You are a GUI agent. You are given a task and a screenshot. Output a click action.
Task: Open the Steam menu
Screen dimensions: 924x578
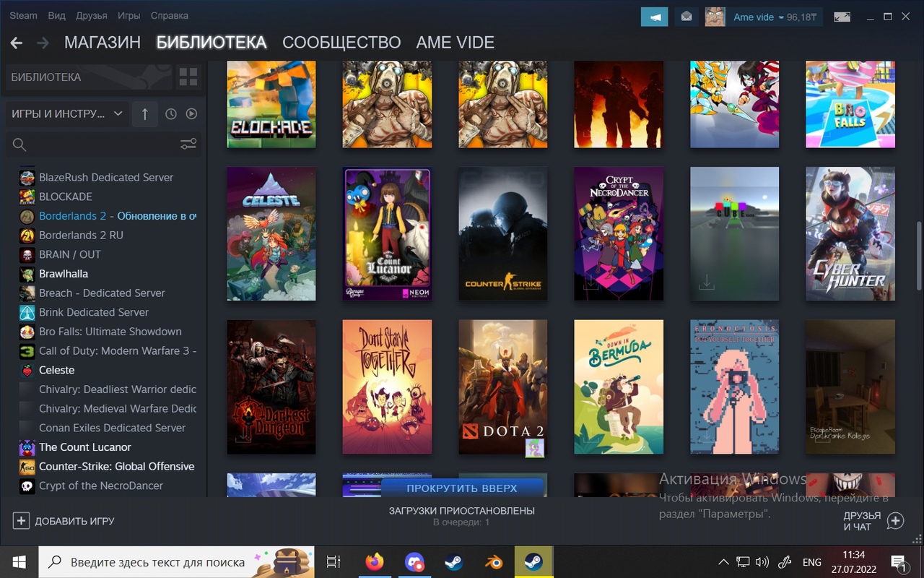[23, 15]
